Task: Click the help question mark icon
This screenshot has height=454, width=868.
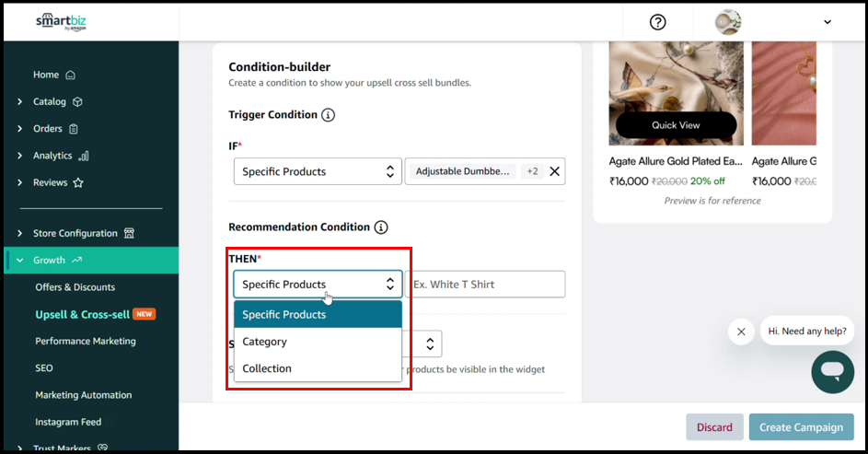Action: (657, 22)
